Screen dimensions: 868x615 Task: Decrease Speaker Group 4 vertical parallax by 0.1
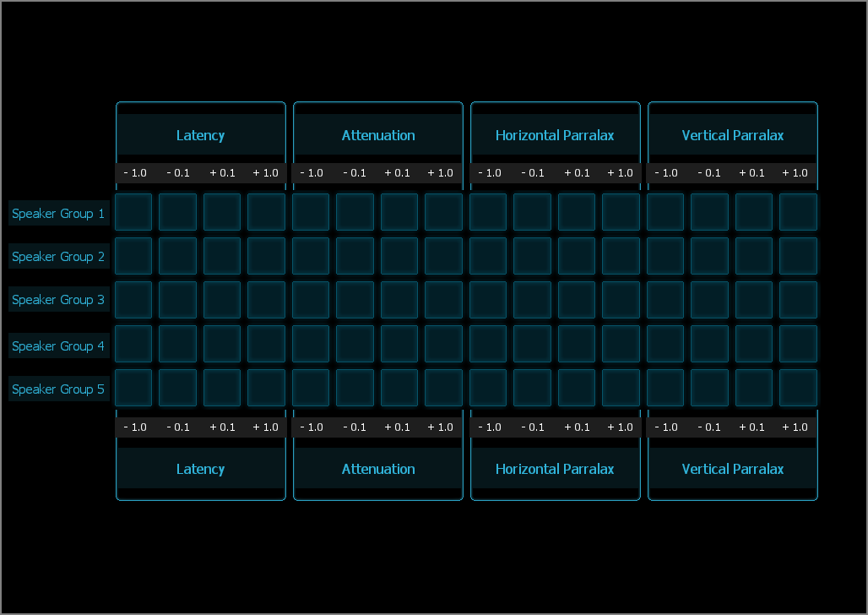[709, 344]
